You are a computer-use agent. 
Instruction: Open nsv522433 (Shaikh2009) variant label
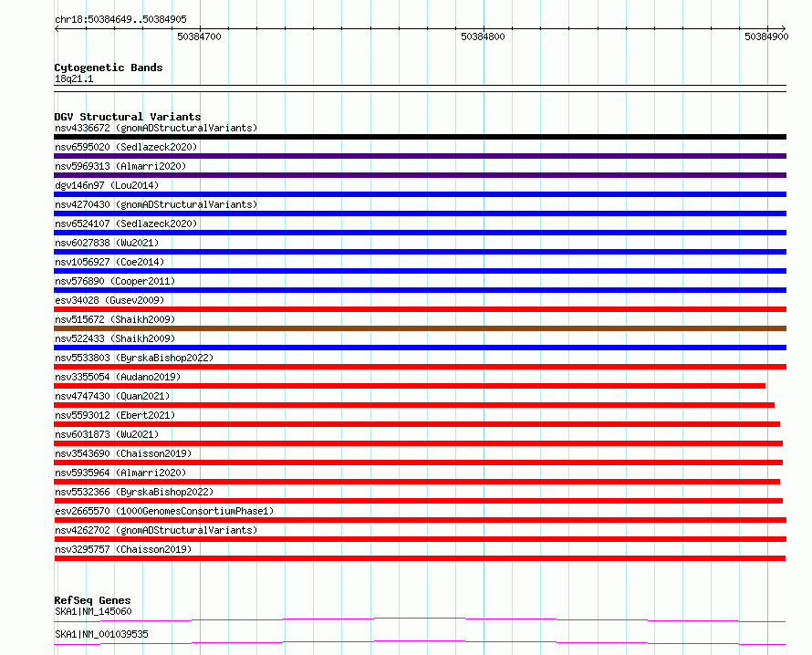pos(115,338)
